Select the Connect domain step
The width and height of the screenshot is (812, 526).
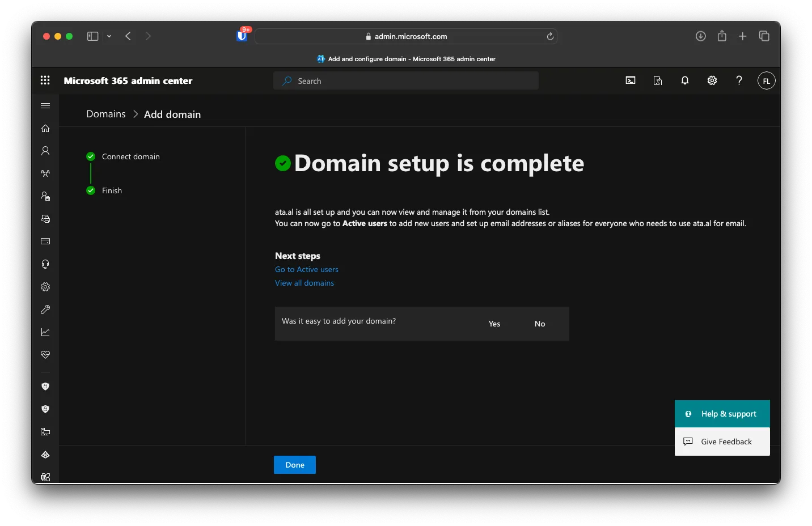click(x=123, y=156)
